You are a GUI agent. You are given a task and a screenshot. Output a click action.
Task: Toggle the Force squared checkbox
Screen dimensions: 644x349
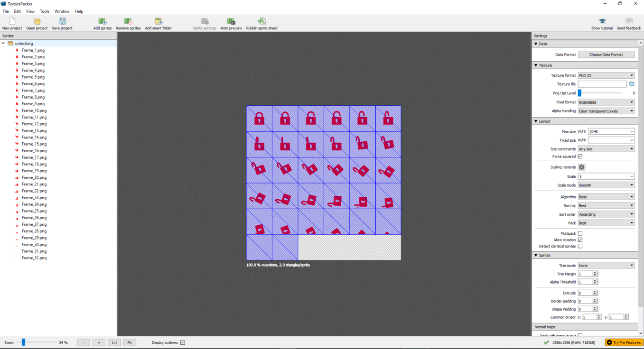(x=580, y=156)
